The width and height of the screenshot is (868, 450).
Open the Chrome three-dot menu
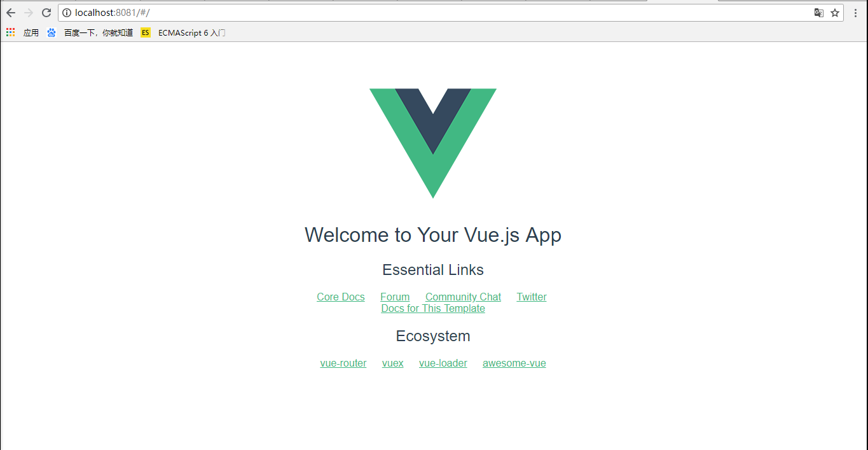[x=856, y=13]
